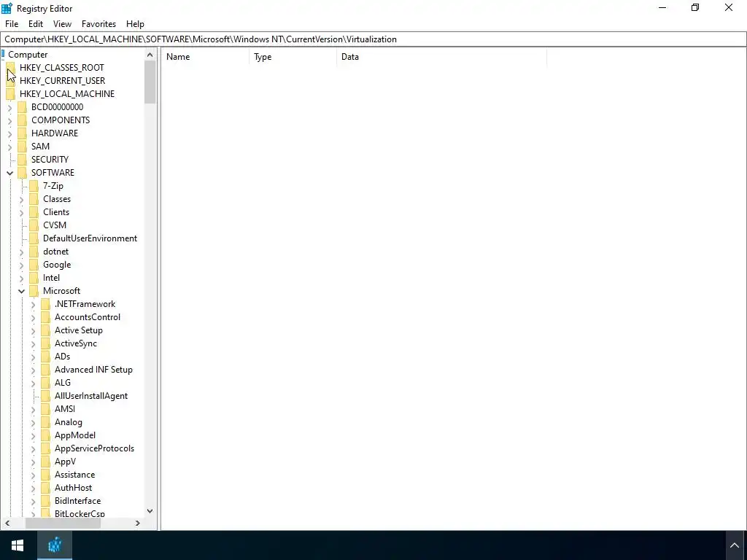Select the HKEY_CLASSES_ROOT key name
747x560 pixels.
(62, 68)
